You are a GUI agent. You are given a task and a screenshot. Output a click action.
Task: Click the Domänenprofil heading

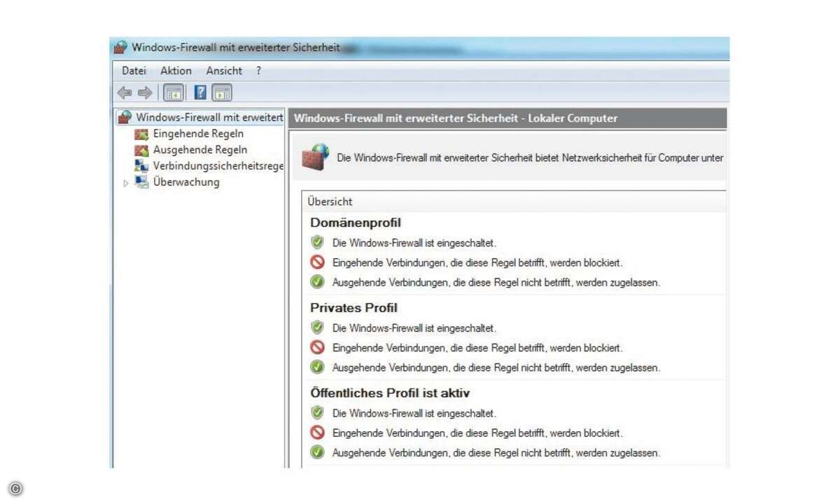tap(356, 223)
